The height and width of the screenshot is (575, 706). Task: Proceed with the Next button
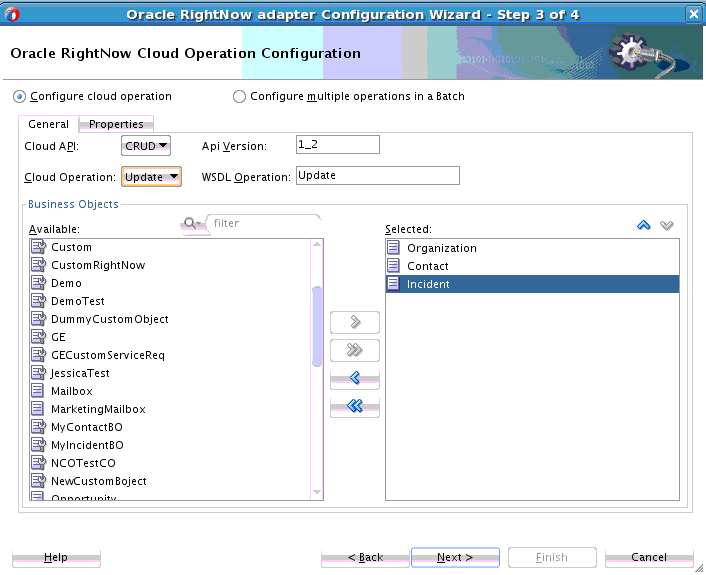455,557
